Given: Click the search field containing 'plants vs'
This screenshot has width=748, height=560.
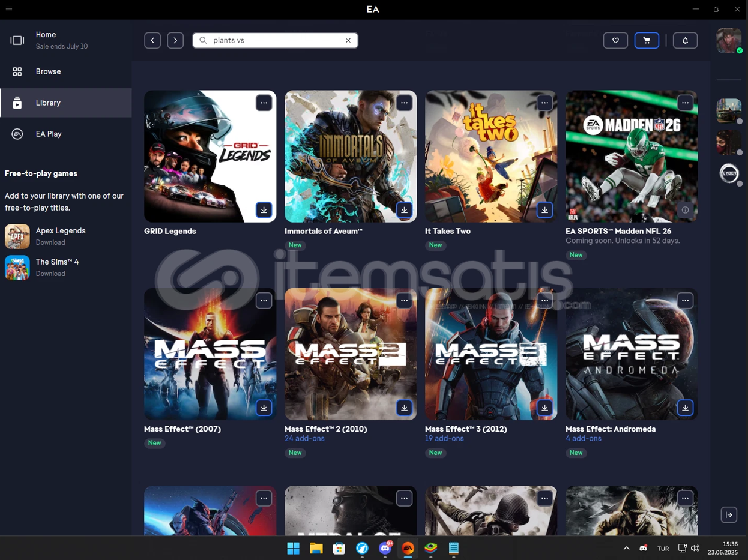Looking at the screenshot, I should (275, 40).
